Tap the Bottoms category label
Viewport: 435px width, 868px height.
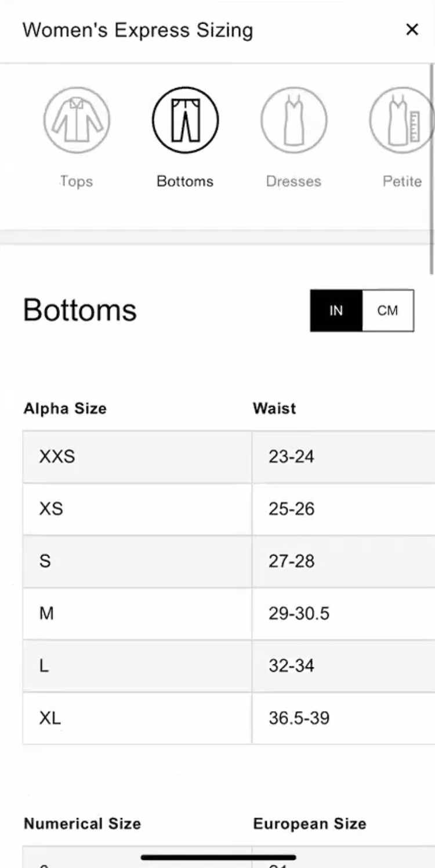click(185, 181)
